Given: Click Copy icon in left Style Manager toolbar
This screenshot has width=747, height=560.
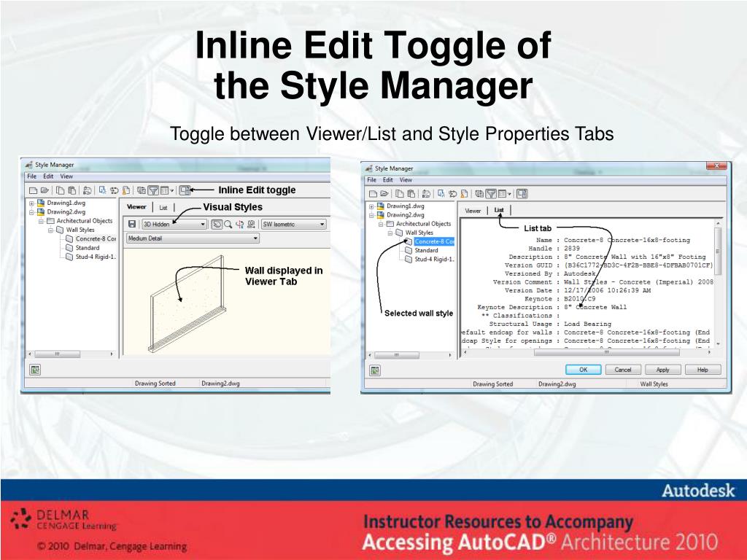Looking at the screenshot, I should (60, 190).
